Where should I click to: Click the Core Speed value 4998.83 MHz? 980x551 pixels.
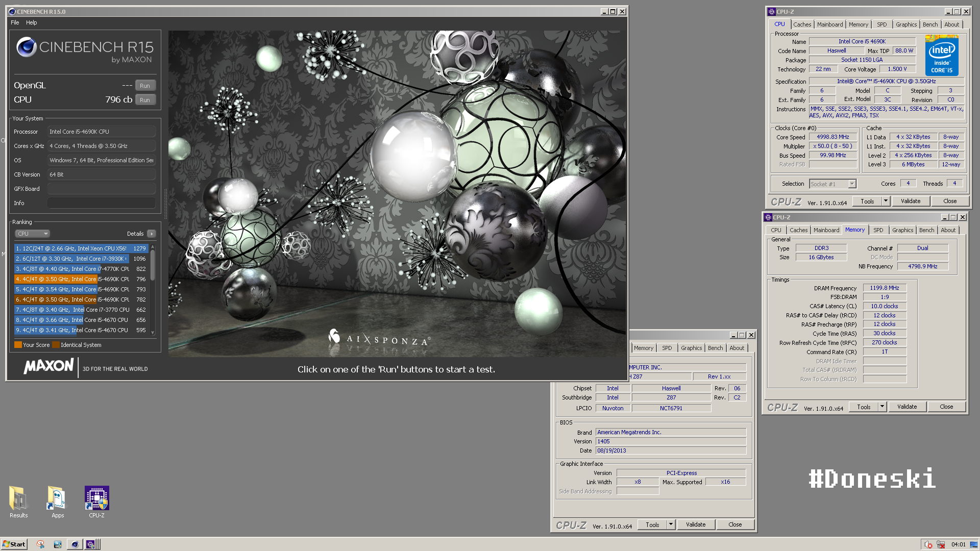(832, 137)
